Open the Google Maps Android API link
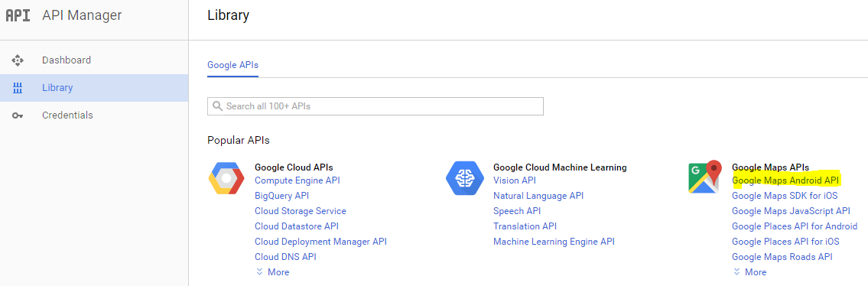 click(x=785, y=180)
